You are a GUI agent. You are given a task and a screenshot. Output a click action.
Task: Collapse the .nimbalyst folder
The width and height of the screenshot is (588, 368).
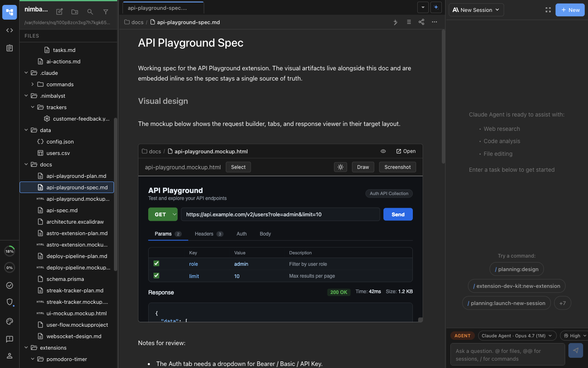(26, 96)
